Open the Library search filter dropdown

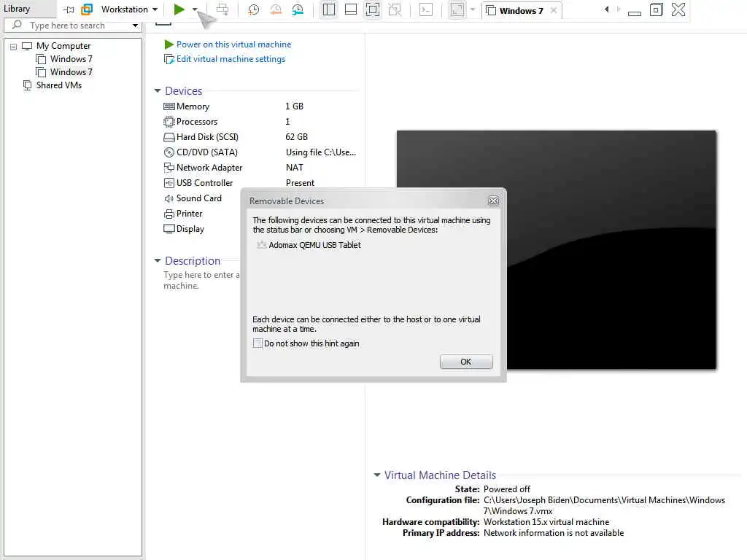coord(135,26)
